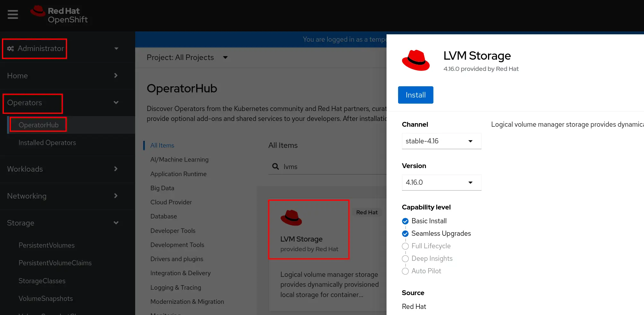644x315 pixels.
Task: Click the Auto Pilot capability indicator
Action: [405, 271]
